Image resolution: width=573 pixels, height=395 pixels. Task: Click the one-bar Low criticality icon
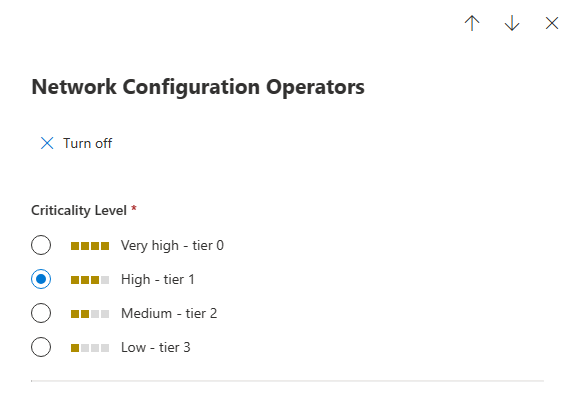pos(90,348)
